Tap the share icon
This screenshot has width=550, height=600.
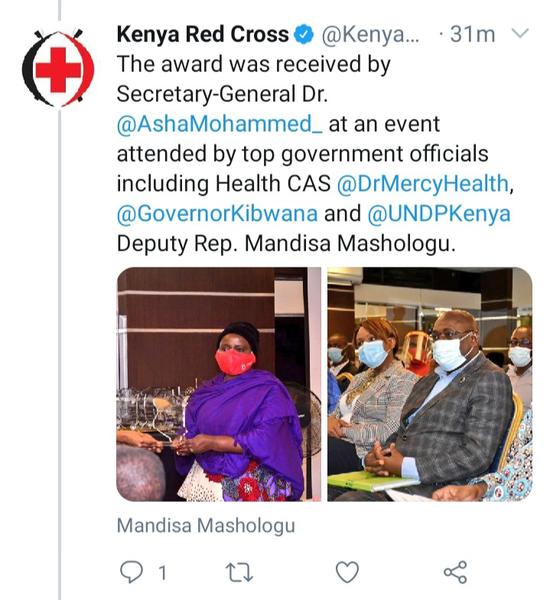click(x=455, y=572)
